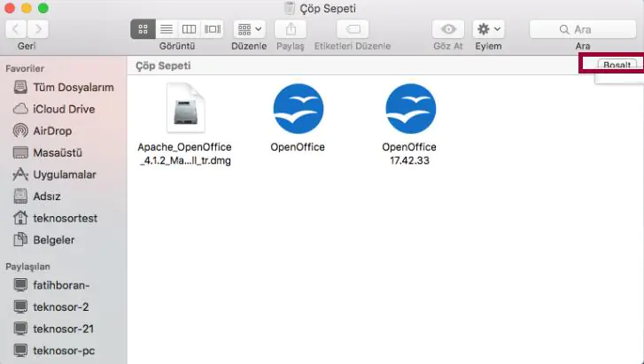The height and width of the screenshot is (364, 644).
Task: Click the Boşalt button to empty trash
Action: click(x=617, y=65)
